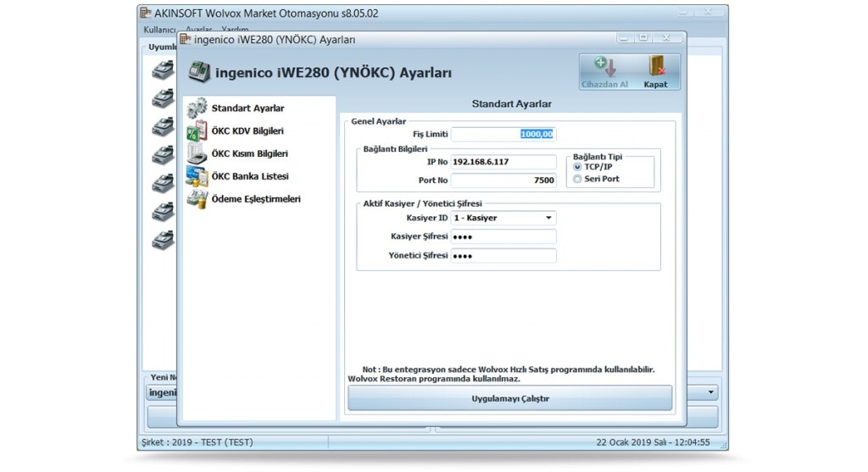Open Ödeme Eşleştirmeleri money icon

click(197, 198)
